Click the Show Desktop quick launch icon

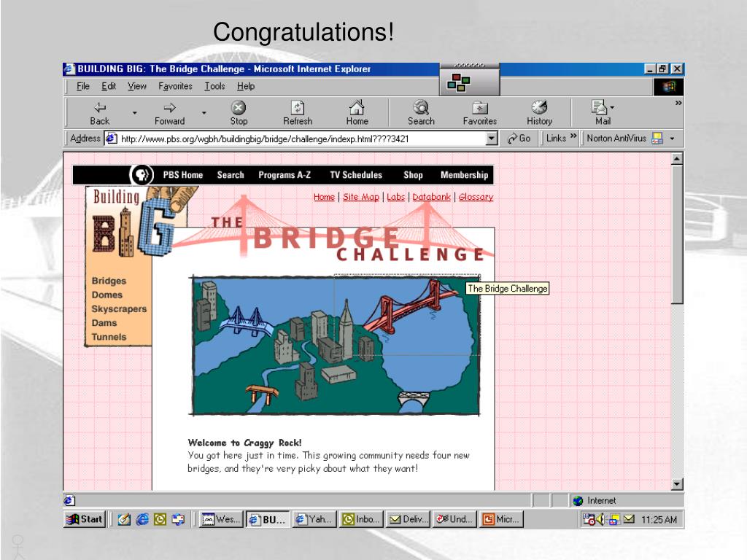(x=124, y=519)
